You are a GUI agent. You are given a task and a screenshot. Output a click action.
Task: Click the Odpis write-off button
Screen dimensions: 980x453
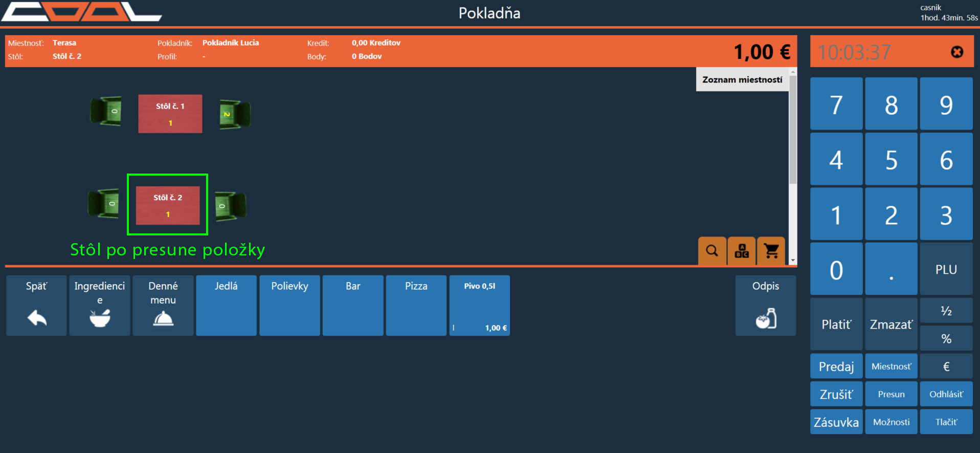(765, 306)
